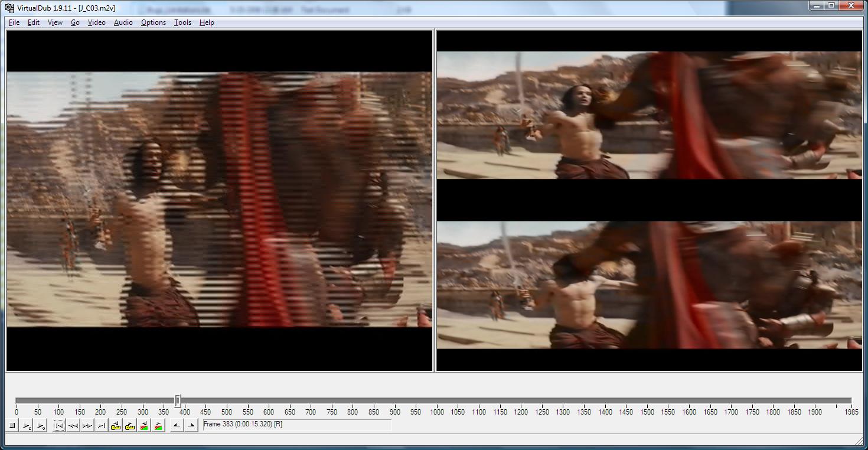Screen dimensions: 868x450
Task: Jump to the start of the video
Action: click(59, 425)
